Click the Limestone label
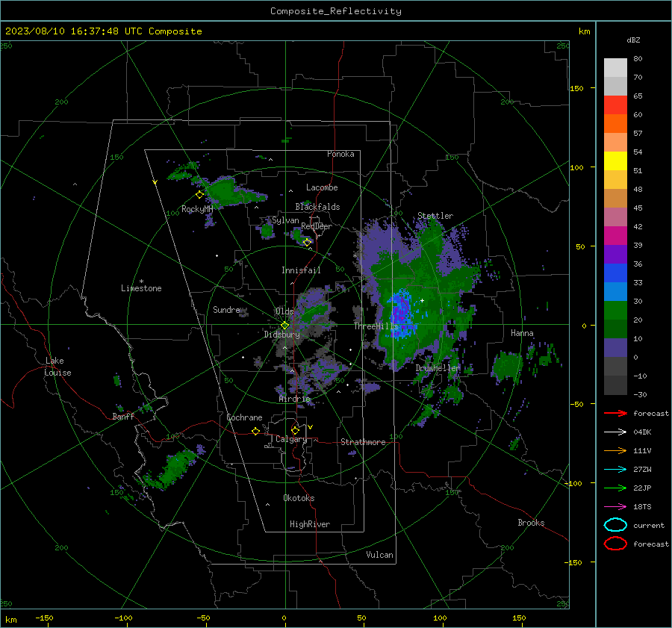Screen dimensions: 672x628 141,288
